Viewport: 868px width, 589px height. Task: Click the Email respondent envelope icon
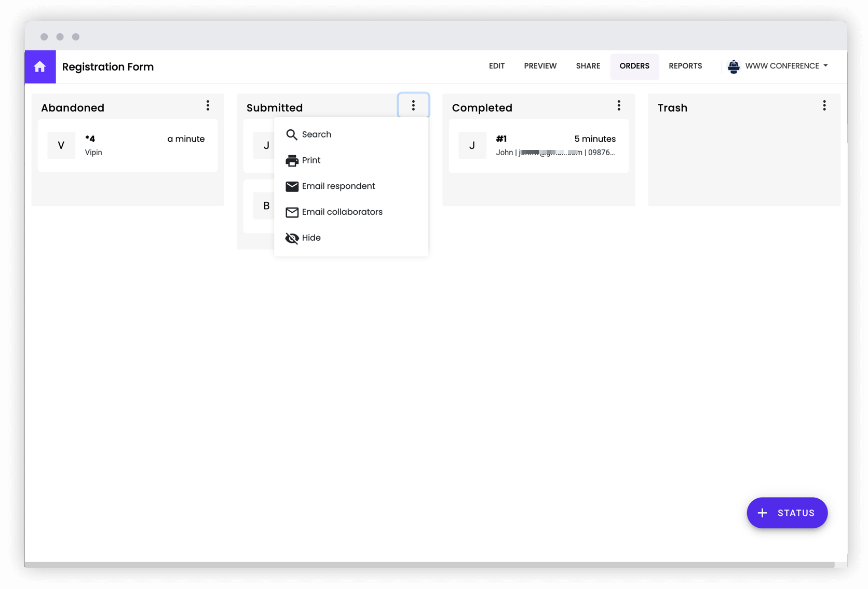(x=292, y=186)
